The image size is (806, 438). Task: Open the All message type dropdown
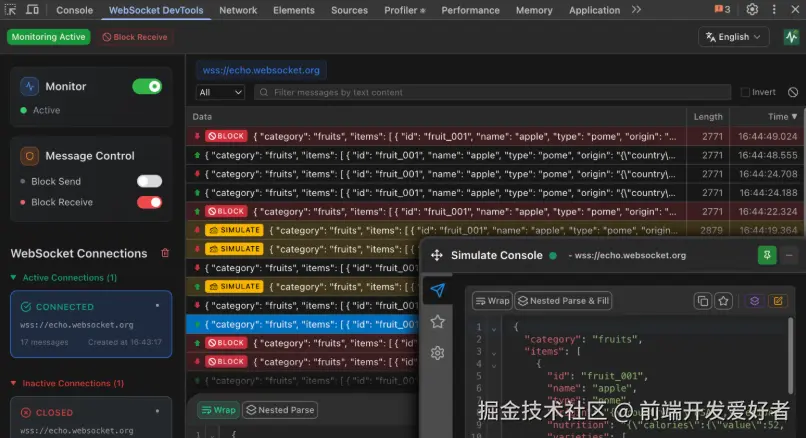tap(220, 93)
